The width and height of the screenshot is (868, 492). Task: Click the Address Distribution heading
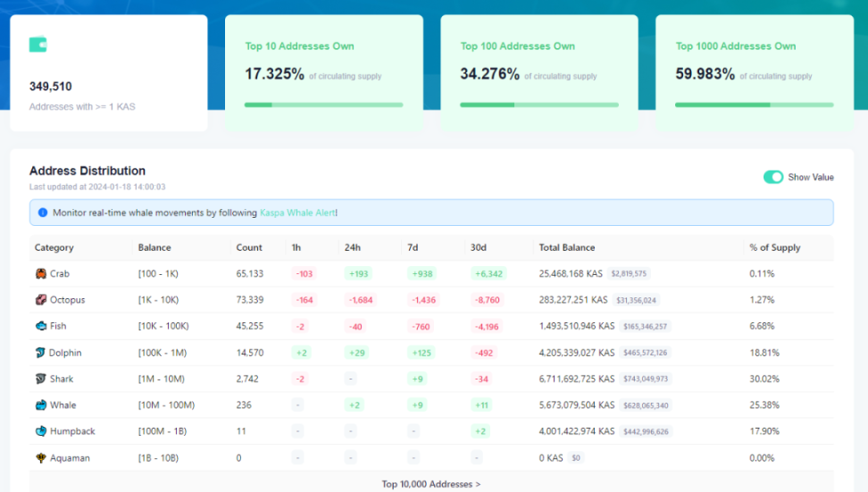pyautogui.click(x=88, y=171)
